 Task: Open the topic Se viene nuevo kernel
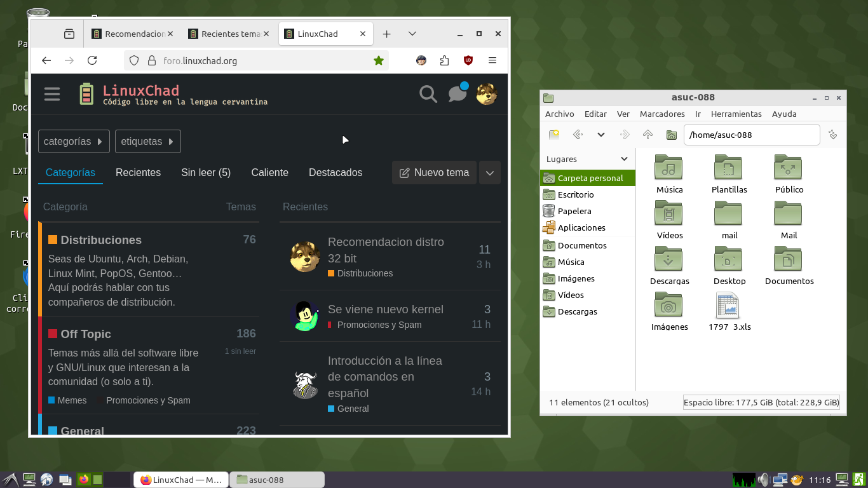point(385,309)
